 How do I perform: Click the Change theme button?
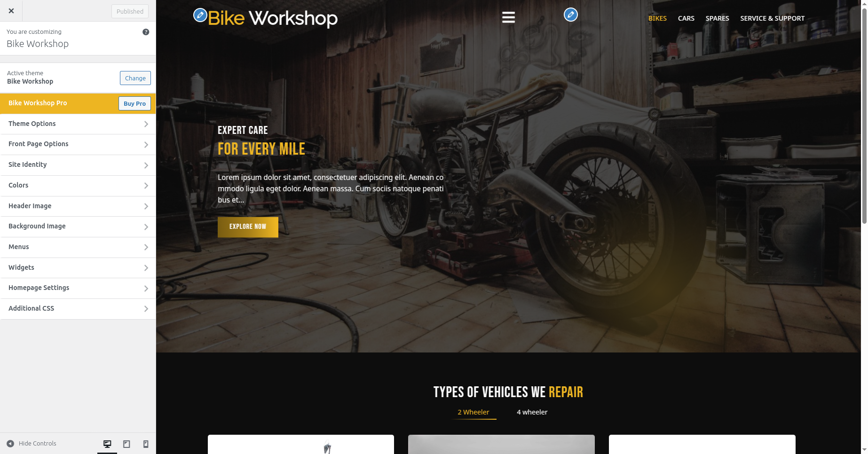click(x=135, y=78)
